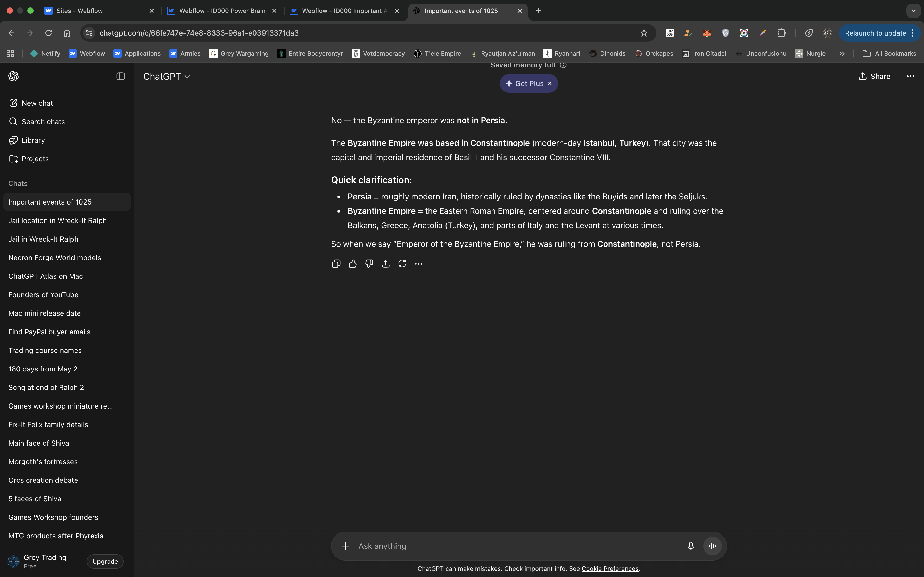
Task: Click the Upgrade button
Action: tap(105, 561)
